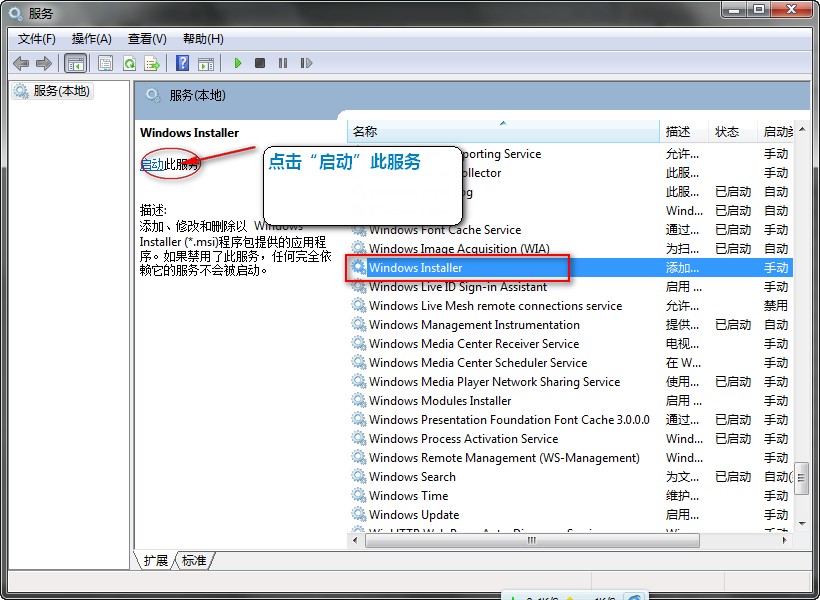Image resolution: width=820 pixels, height=600 pixels.
Task: Open the 文件(F) menu
Action: (x=37, y=38)
